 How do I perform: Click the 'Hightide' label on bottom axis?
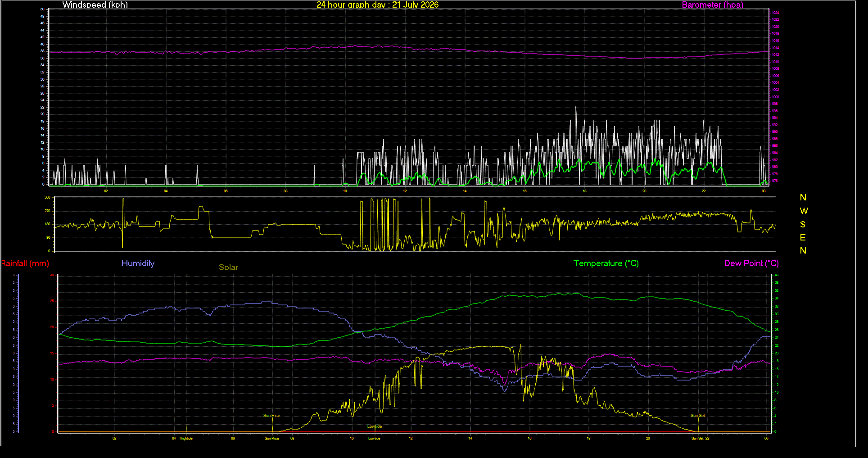(x=186, y=438)
